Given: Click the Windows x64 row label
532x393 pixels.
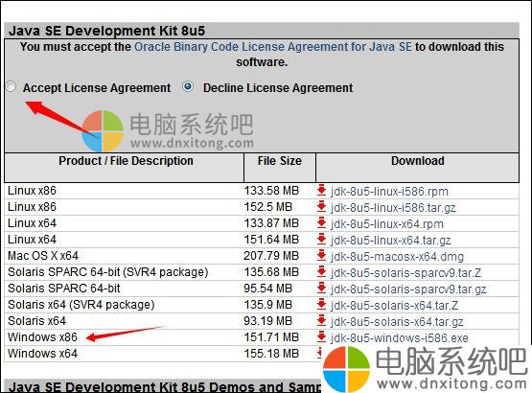Looking at the screenshot, I should pyautogui.click(x=43, y=354).
